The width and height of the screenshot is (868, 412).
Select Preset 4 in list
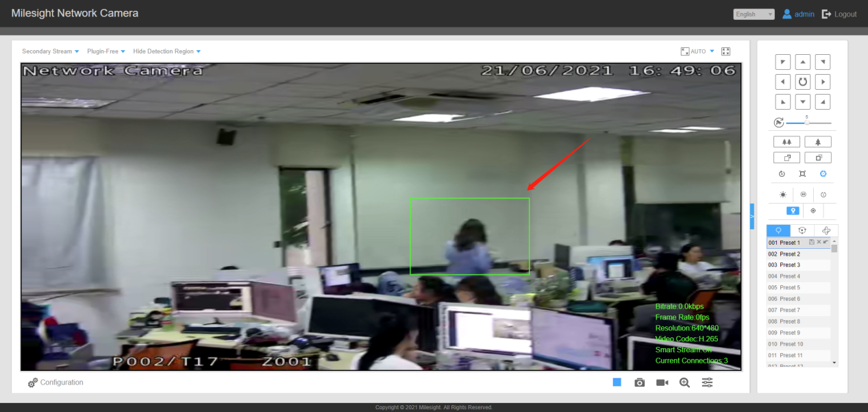[798, 276]
